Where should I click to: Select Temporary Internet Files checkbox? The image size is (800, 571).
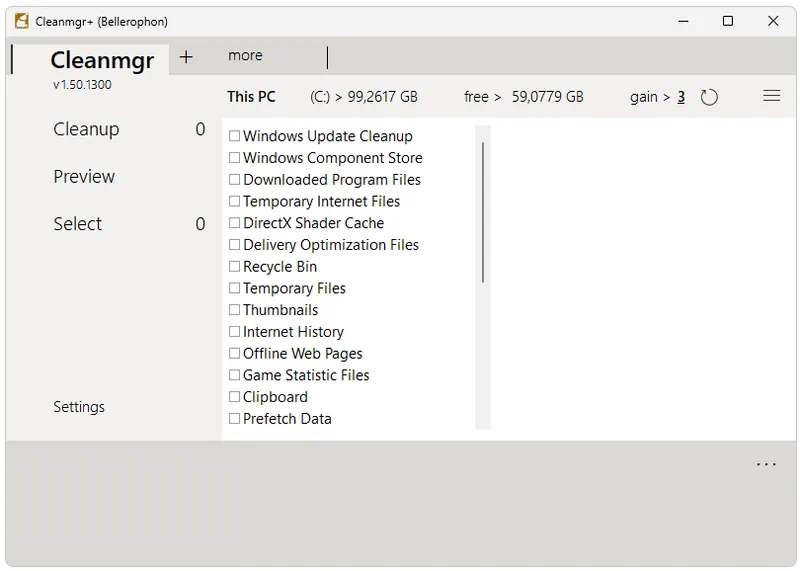pos(234,201)
